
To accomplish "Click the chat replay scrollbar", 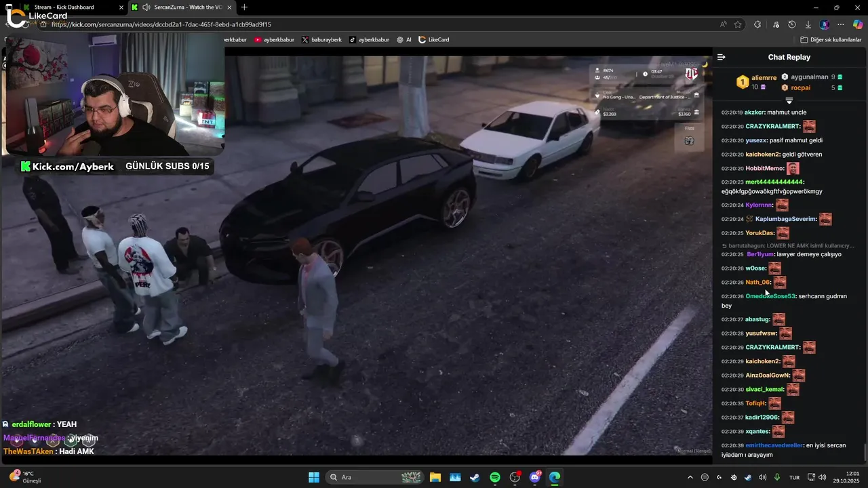I will pos(864,452).
